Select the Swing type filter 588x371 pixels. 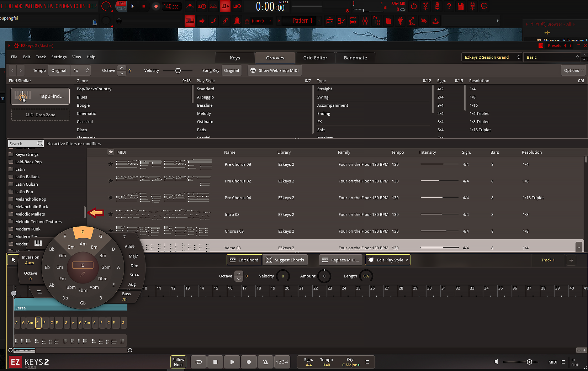pyautogui.click(x=323, y=97)
